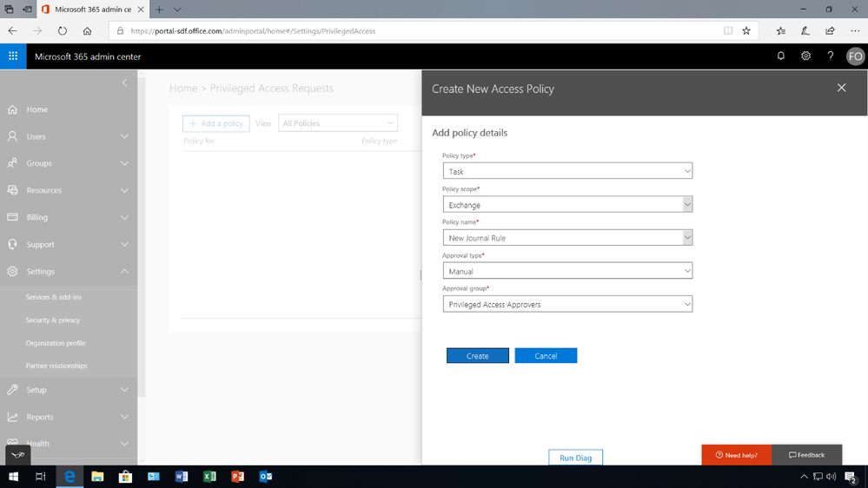Collapse the left navigation pane arrow

pos(124,82)
